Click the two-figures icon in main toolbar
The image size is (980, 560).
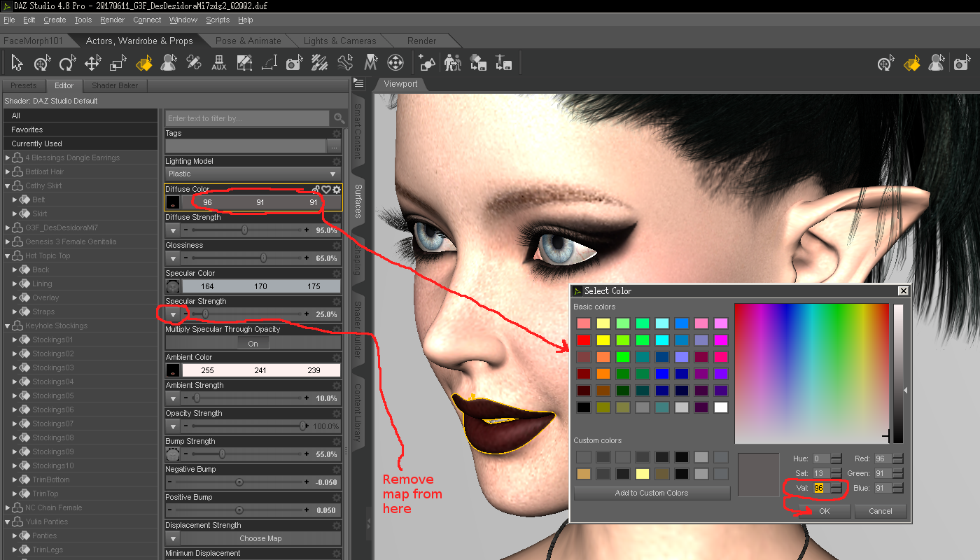click(x=453, y=63)
